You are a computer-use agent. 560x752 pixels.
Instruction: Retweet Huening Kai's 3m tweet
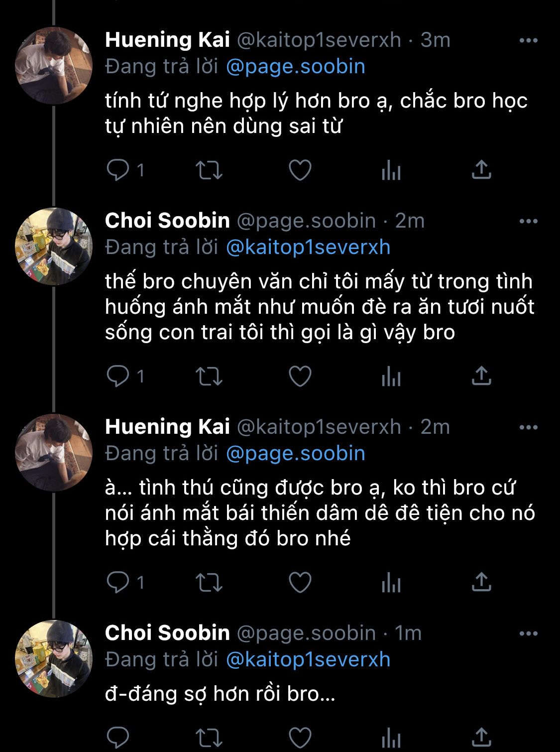(209, 170)
